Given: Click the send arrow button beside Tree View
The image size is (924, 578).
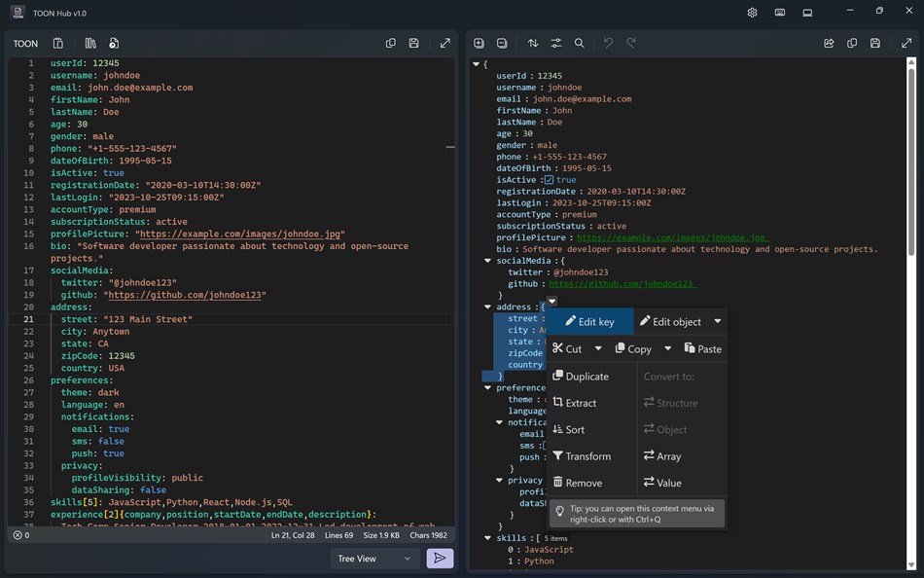Looking at the screenshot, I should (440, 558).
